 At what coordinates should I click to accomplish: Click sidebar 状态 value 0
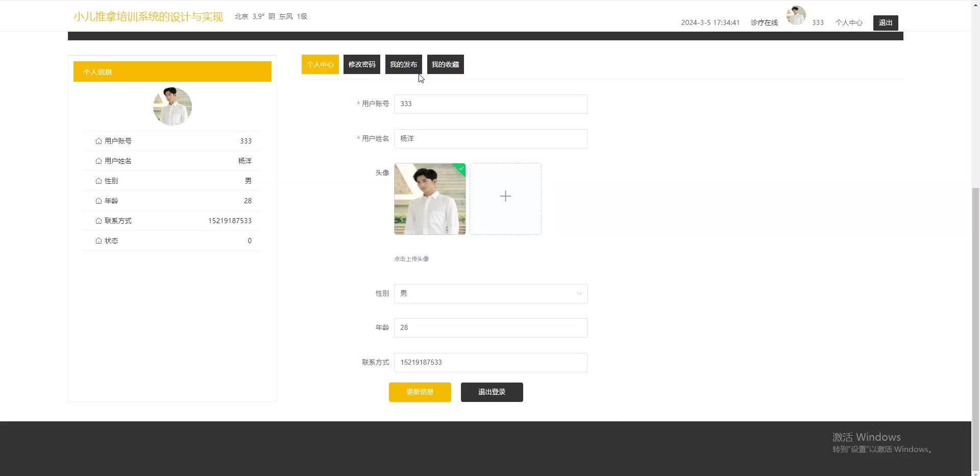point(250,241)
